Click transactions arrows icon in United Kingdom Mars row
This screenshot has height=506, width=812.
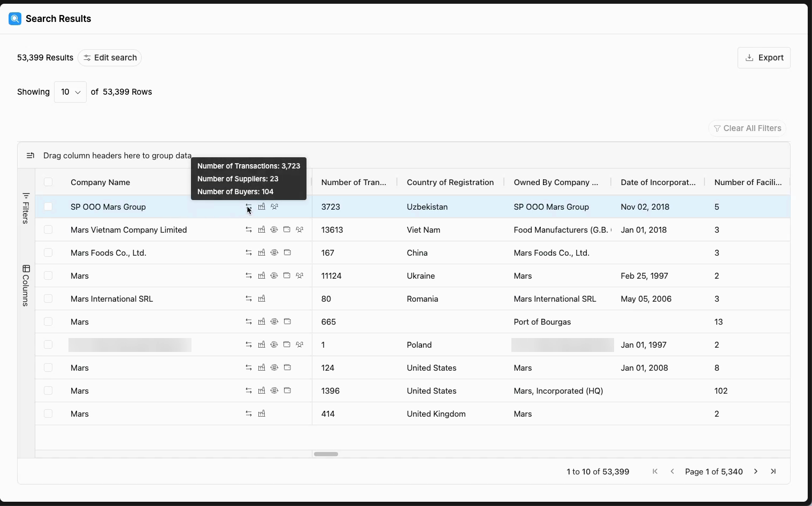[249, 413]
